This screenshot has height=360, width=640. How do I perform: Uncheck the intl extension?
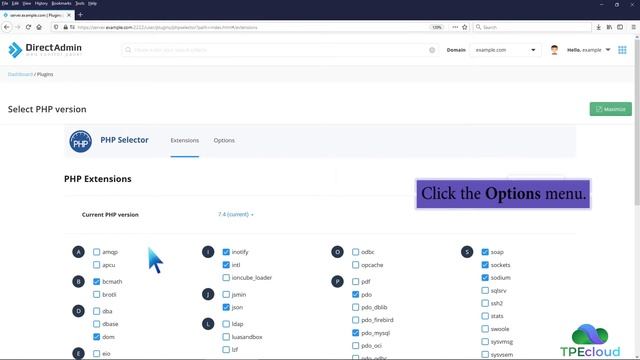[x=226, y=265]
